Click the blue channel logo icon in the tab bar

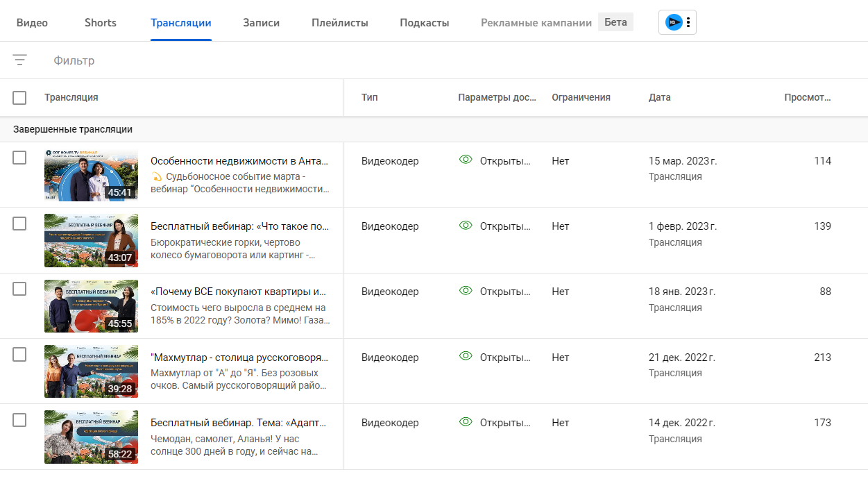(673, 22)
